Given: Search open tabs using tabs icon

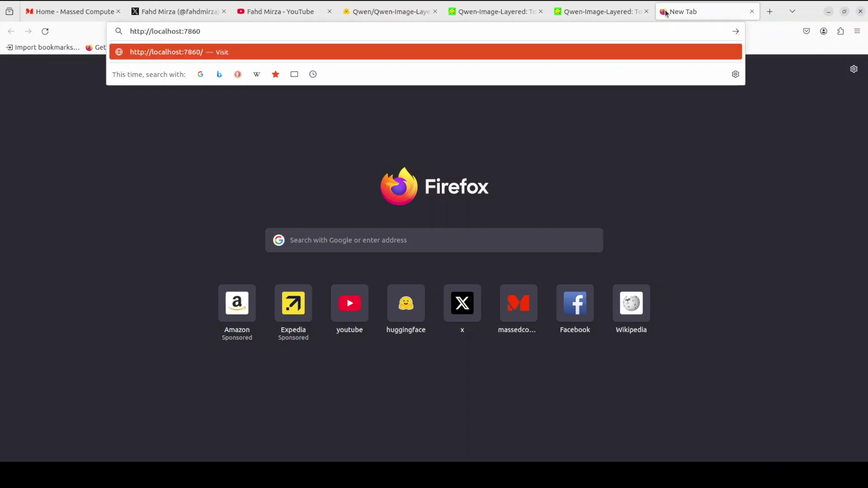Looking at the screenshot, I should (x=294, y=74).
